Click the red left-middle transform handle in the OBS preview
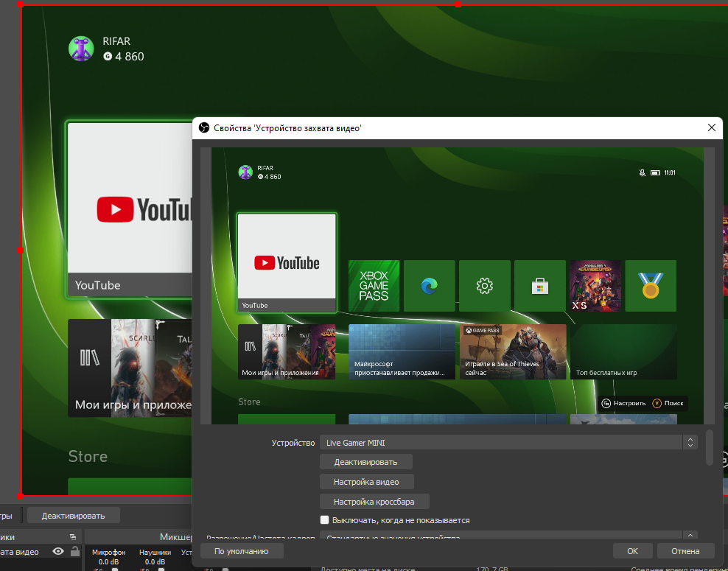The width and height of the screenshot is (728, 571). (21, 251)
